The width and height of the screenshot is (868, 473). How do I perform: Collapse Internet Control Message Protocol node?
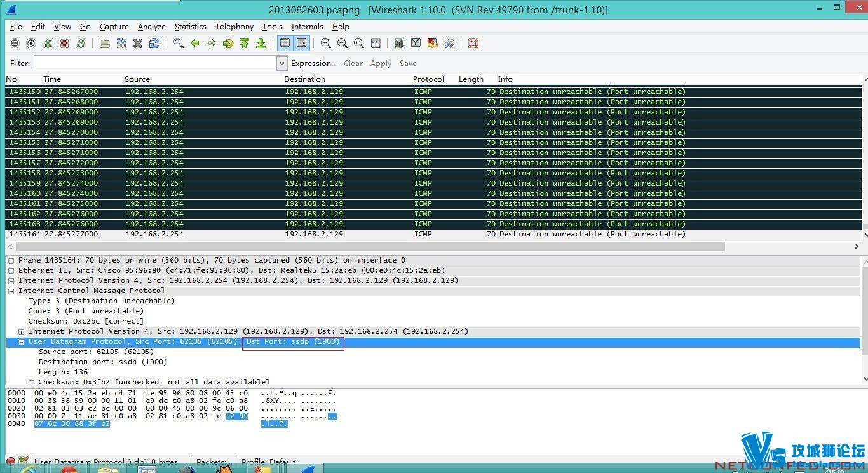pos(11,291)
